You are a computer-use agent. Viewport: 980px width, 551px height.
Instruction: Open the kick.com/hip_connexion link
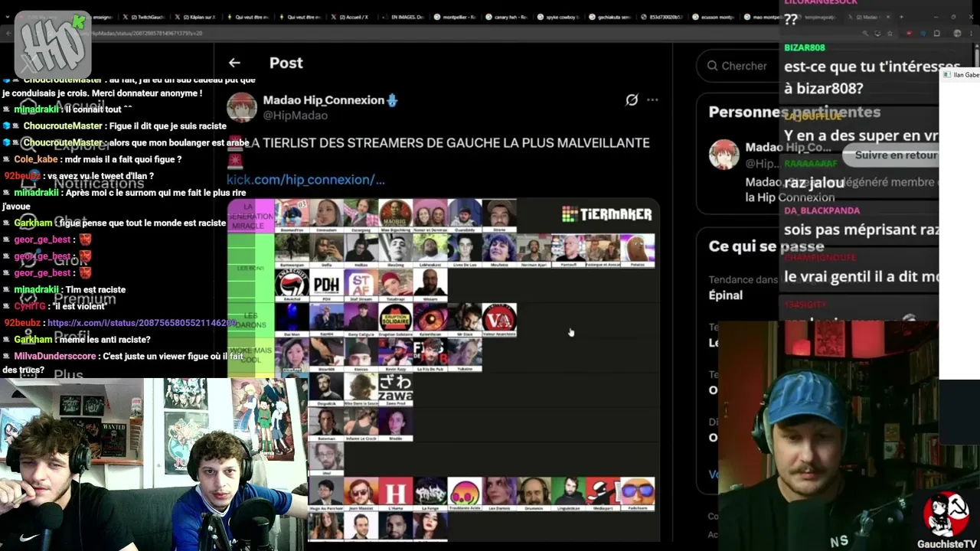pos(305,180)
